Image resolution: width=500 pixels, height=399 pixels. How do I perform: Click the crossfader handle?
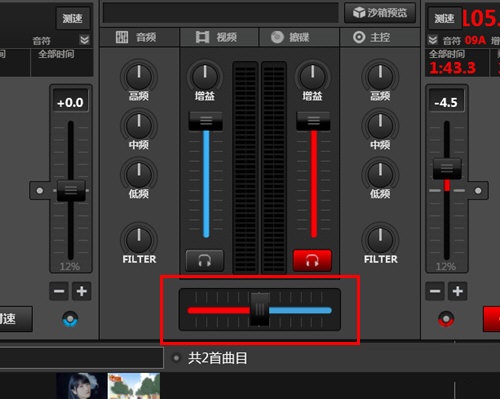click(x=260, y=309)
